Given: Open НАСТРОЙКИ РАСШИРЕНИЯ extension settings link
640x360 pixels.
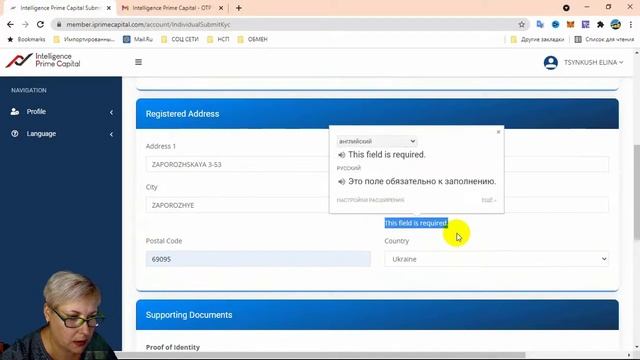Looking at the screenshot, I should click(370, 200).
